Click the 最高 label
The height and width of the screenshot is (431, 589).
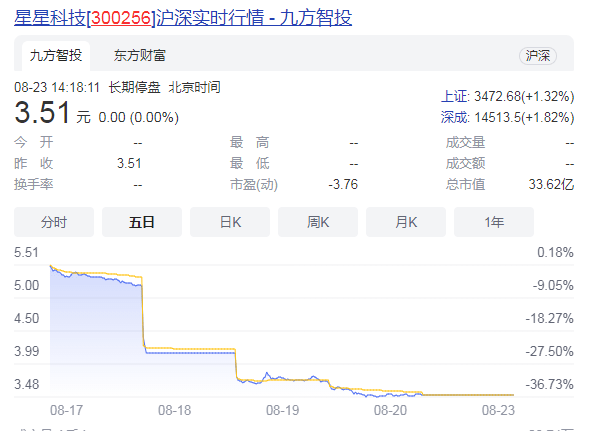tap(249, 142)
